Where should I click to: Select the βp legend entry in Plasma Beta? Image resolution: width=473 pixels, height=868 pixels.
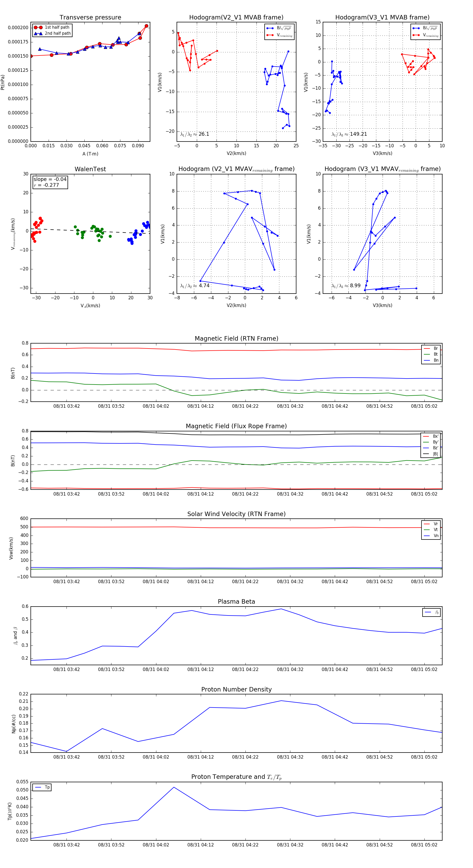click(x=431, y=612)
